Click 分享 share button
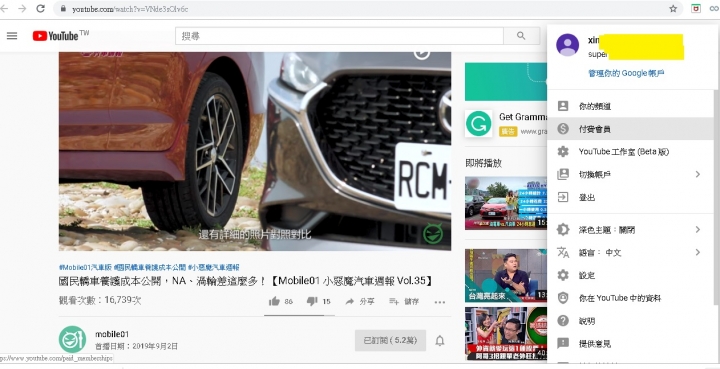Image resolution: width=720 pixels, height=369 pixels. tap(360, 302)
